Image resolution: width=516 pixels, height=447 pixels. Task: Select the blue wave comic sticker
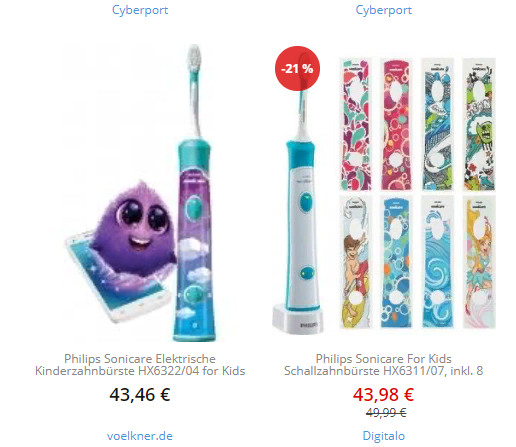(437, 124)
